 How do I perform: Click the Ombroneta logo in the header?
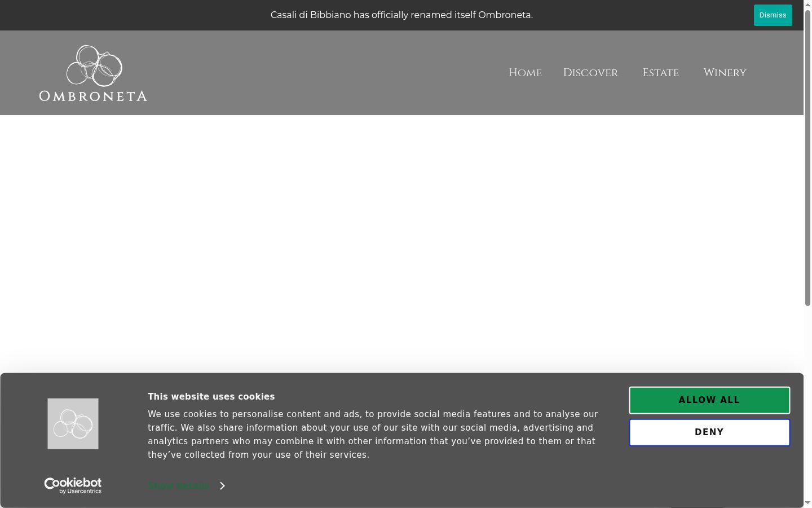click(x=93, y=73)
